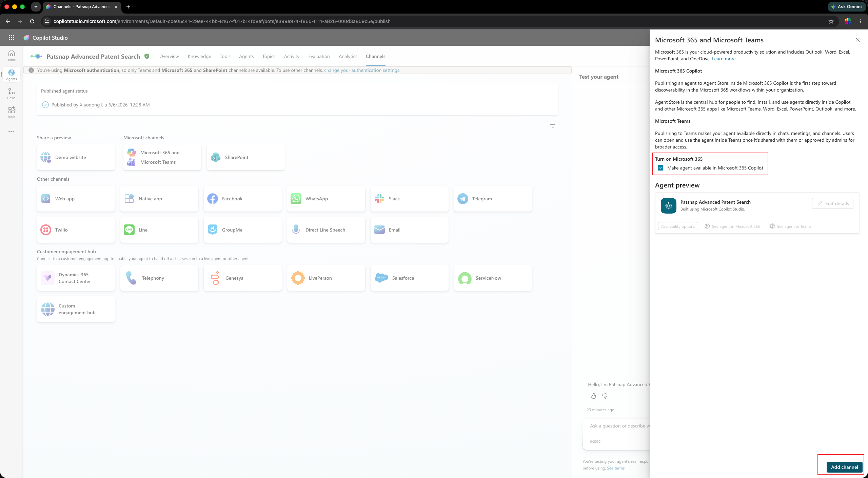Open Tools in left sidebar

(x=11, y=113)
